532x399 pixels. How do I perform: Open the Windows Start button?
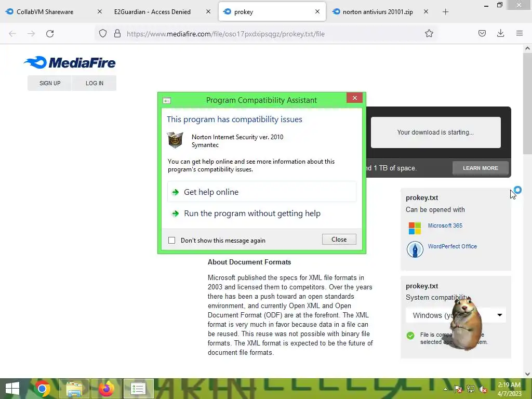[x=12, y=389]
